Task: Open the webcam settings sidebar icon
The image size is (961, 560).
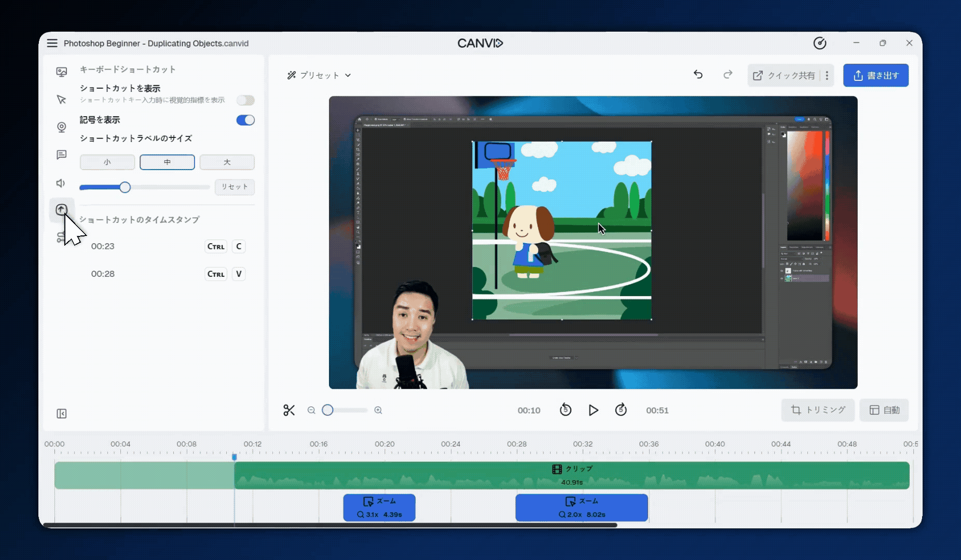Action: [61, 127]
